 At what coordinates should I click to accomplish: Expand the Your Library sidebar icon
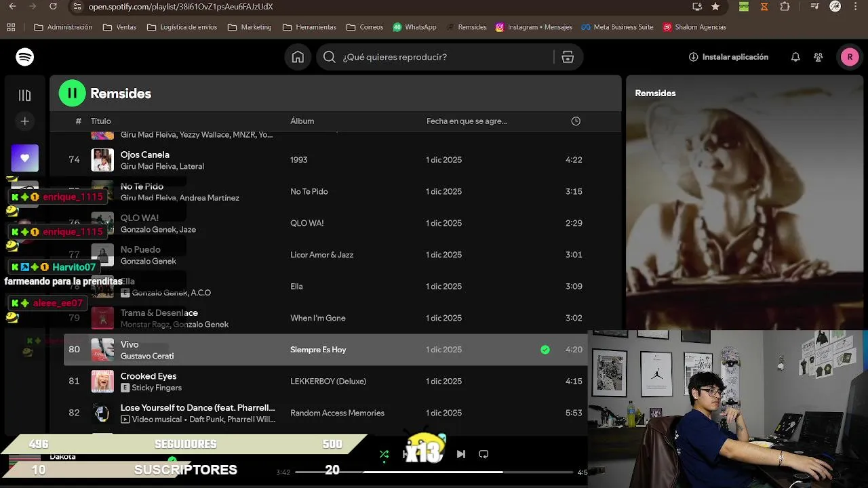[25, 96]
